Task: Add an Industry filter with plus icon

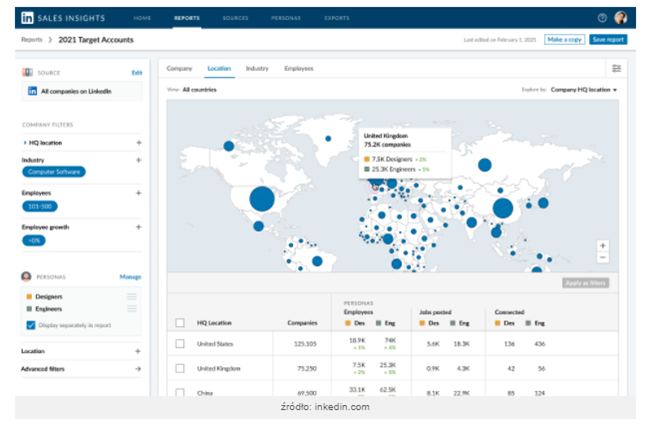Action: (138, 160)
